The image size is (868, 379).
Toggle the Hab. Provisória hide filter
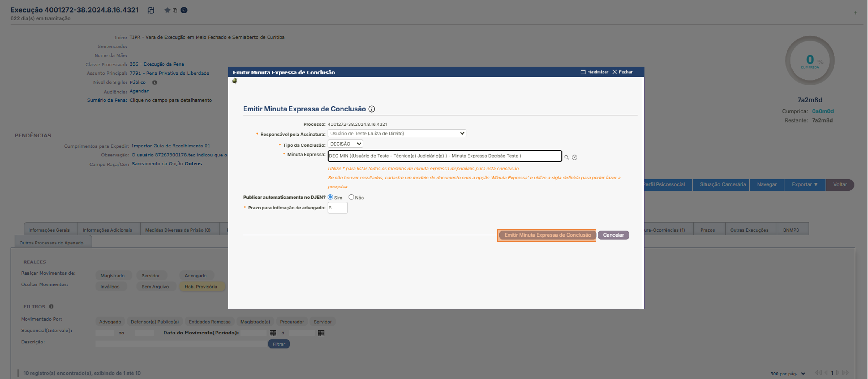(201, 287)
